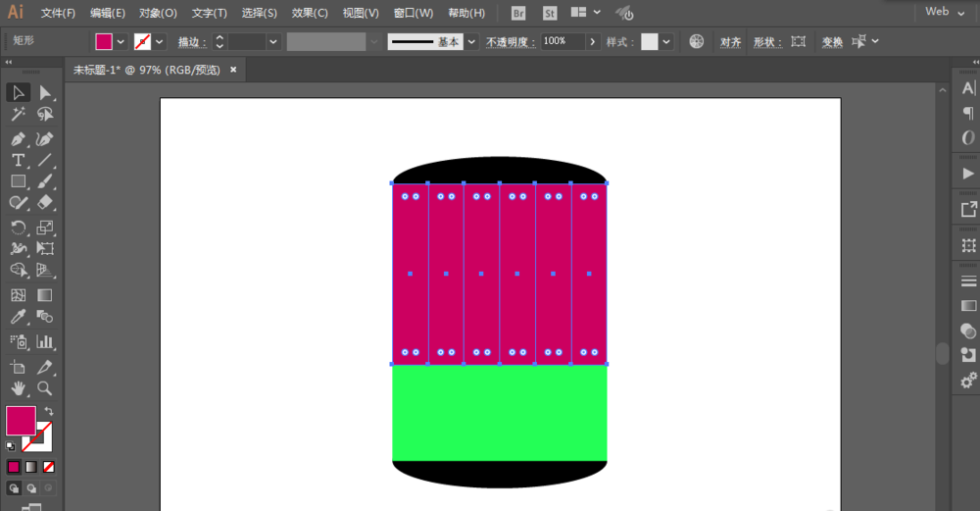This screenshot has width=980, height=511.
Task: Open the Asset Export panel icon
Action: 968,210
